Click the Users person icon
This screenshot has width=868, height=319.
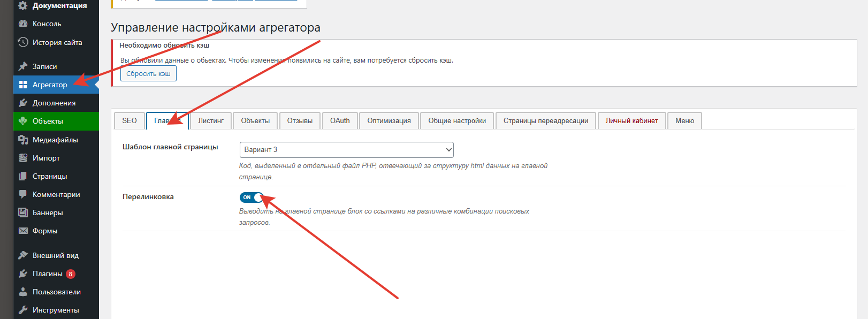click(23, 292)
